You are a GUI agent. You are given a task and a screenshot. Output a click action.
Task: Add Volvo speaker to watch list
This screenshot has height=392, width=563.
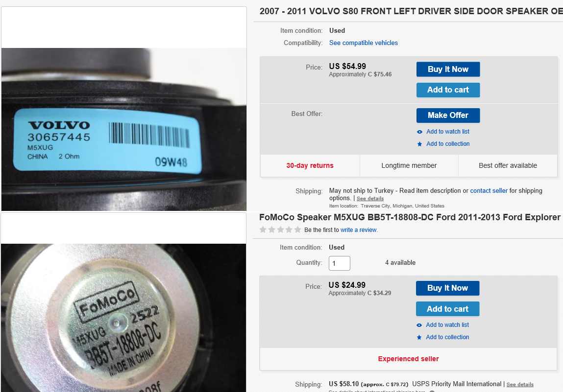(x=448, y=132)
